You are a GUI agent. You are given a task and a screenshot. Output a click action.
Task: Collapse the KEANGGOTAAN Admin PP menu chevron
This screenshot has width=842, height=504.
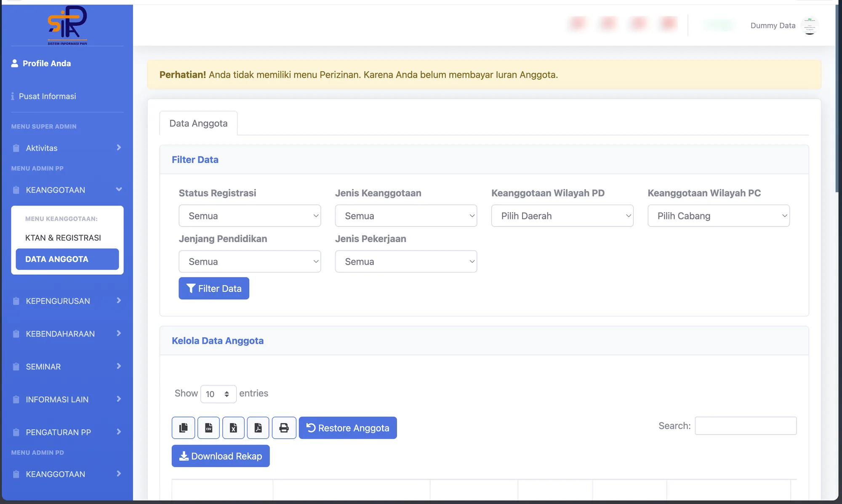(x=119, y=189)
